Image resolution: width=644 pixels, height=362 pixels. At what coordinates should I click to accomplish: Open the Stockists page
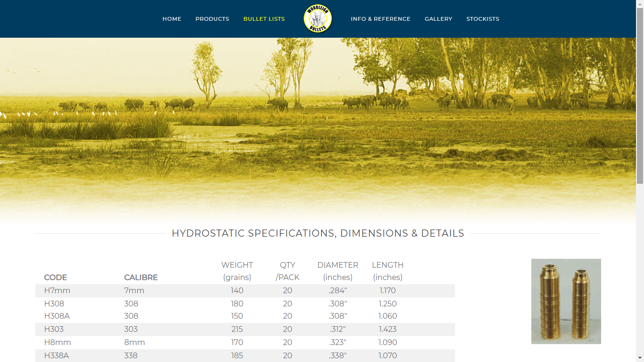tap(483, 19)
